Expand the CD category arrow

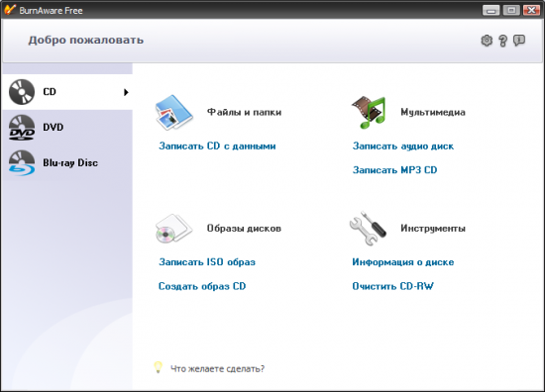point(126,92)
